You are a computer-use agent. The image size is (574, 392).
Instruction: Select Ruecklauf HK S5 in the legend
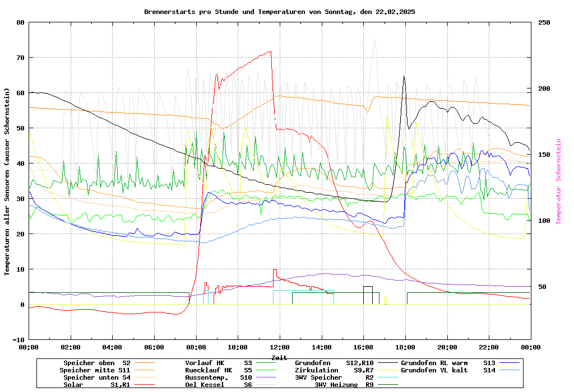tap(218, 370)
